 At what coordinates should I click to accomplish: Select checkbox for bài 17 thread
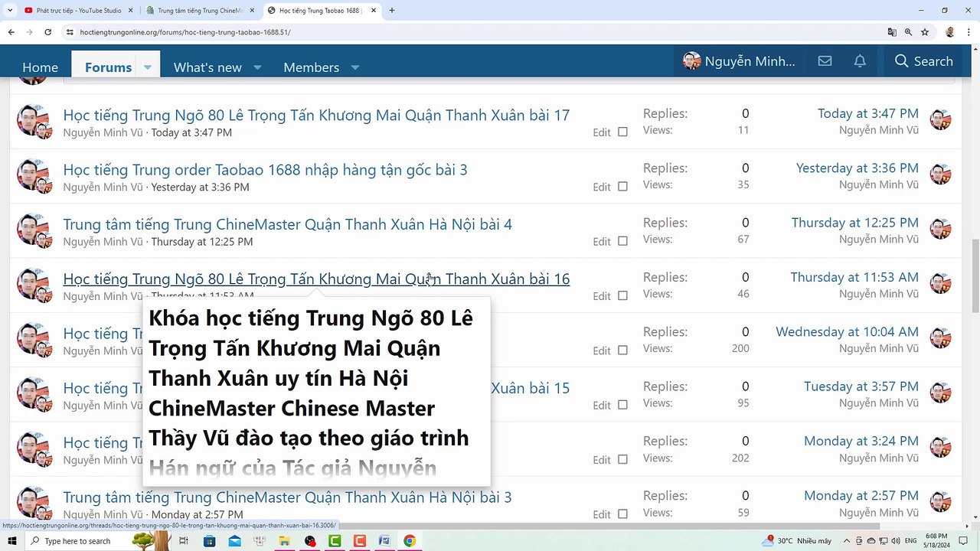click(622, 132)
